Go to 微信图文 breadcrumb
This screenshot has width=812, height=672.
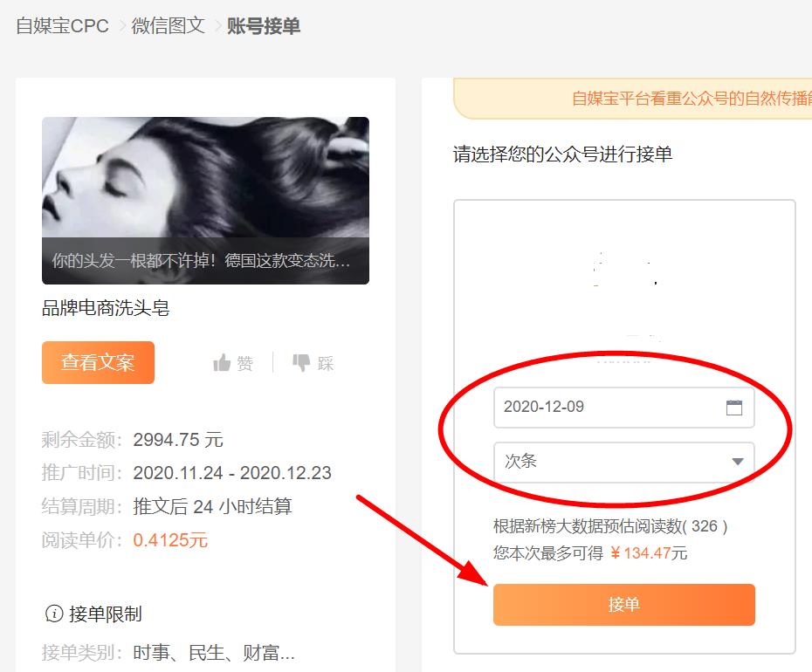tap(169, 26)
